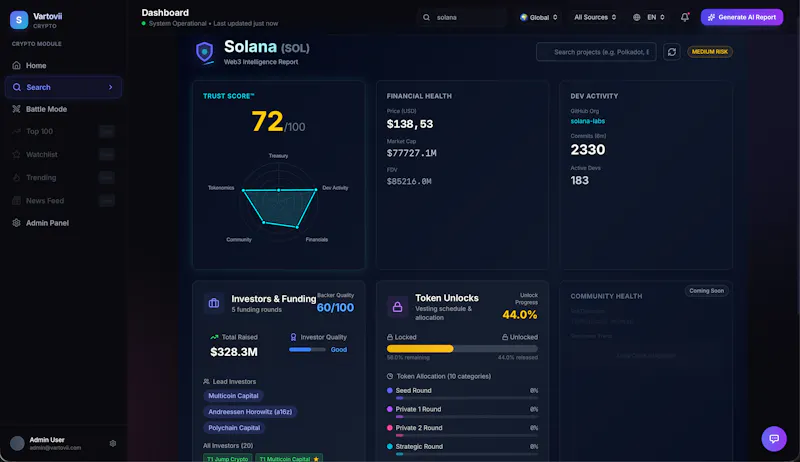
Task: Click the News Feed icon
Action: (16, 200)
